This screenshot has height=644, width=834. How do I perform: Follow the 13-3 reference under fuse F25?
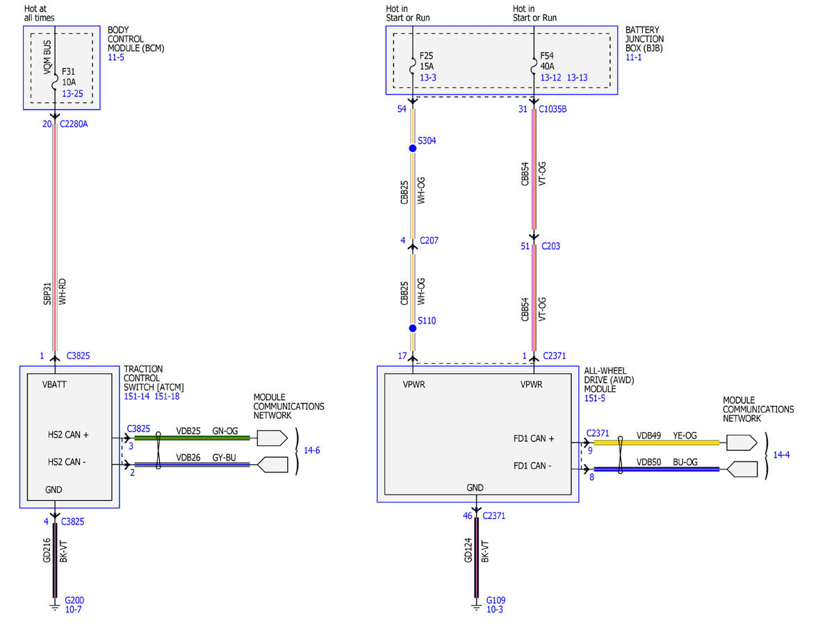coord(428,78)
